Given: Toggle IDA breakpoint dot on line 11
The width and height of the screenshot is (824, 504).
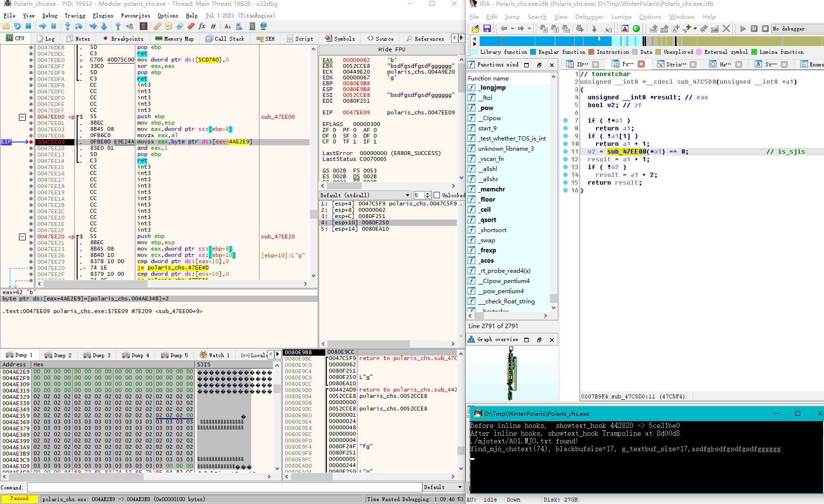Looking at the screenshot, I should pos(565,152).
